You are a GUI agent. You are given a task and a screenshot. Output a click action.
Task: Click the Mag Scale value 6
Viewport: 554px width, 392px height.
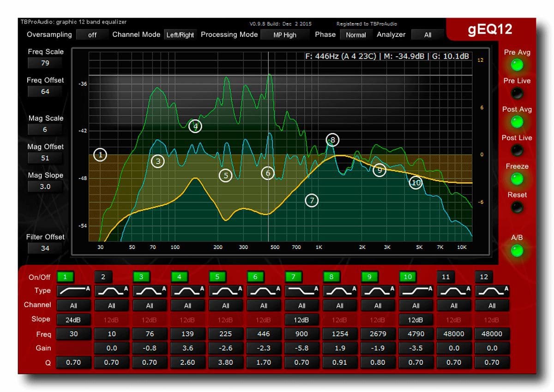tap(45, 130)
